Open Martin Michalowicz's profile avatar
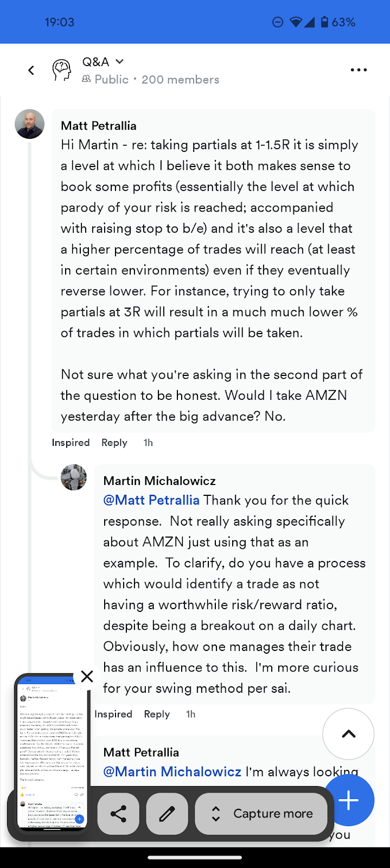 coord(74,477)
